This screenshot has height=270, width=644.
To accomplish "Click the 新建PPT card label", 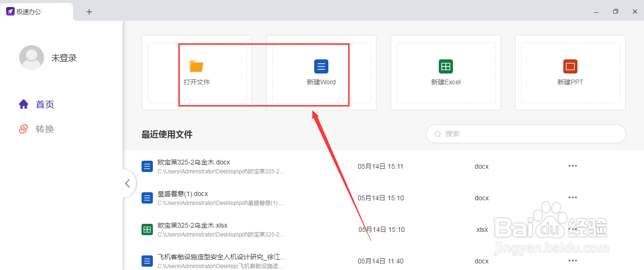I will tap(570, 82).
